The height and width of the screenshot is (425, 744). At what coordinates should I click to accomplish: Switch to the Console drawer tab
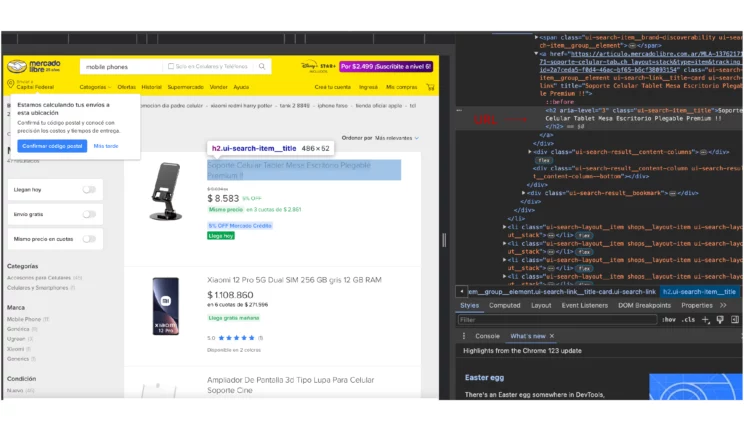click(x=487, y=336)
